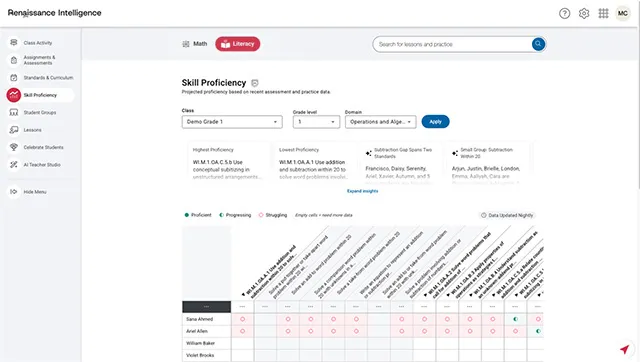640x362 pixels.
Task: Click the sparkle icon on Small Group card
Action: [455, 153]
